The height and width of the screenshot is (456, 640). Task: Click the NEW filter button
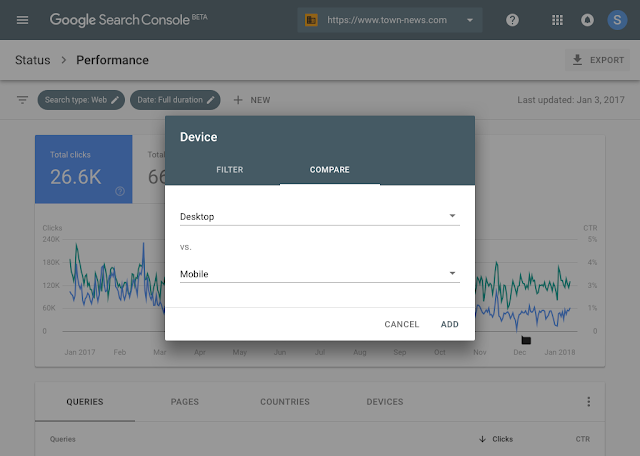[x=252, y=100]
